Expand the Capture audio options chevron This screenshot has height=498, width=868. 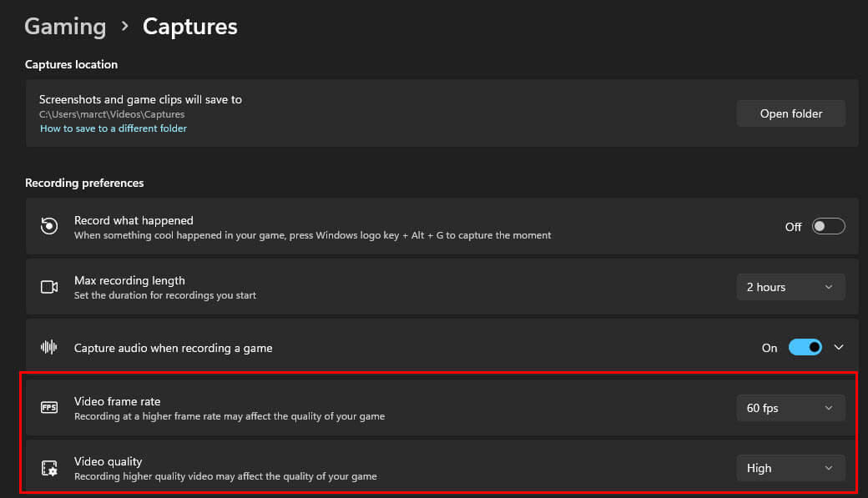(839, 347)
